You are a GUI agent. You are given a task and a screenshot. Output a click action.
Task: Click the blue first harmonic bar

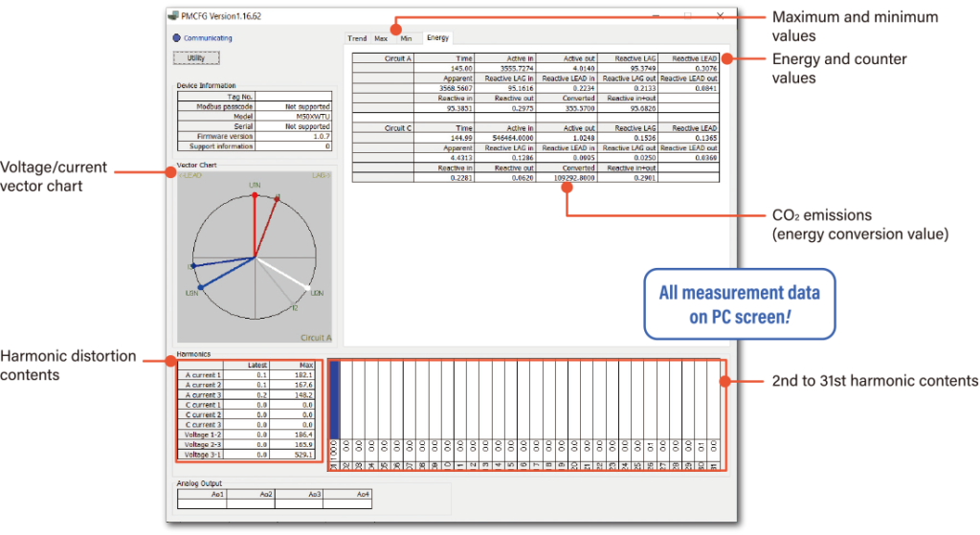(335, 402)
